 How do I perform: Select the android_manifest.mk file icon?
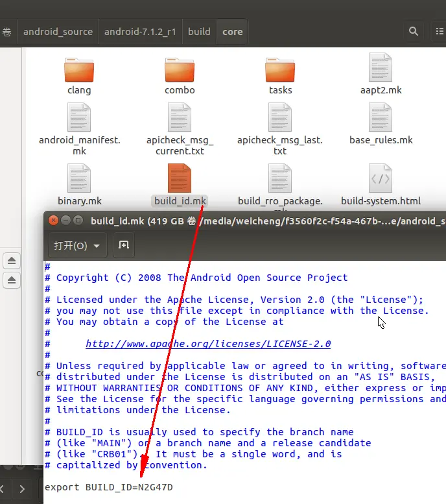79,117
